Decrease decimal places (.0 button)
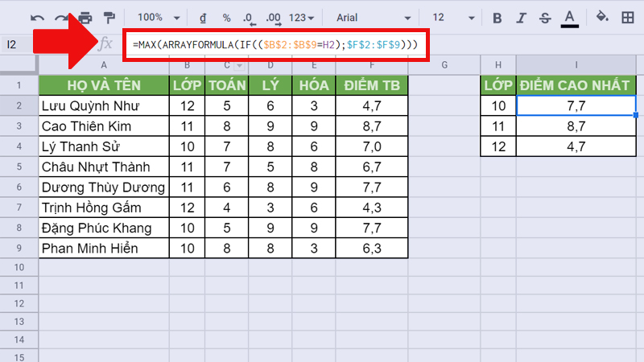Image resolution: width=644 pixels, height=362 pixels. pos(249,18)
